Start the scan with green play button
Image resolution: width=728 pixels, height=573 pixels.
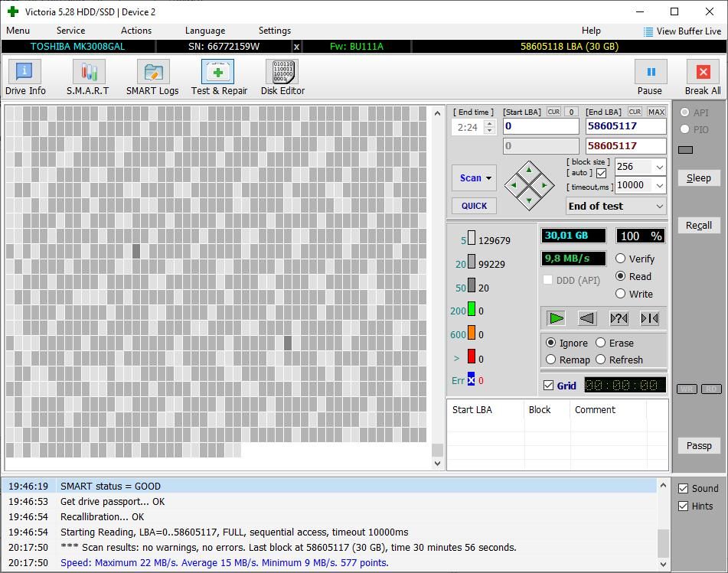(x=557, y=318)
